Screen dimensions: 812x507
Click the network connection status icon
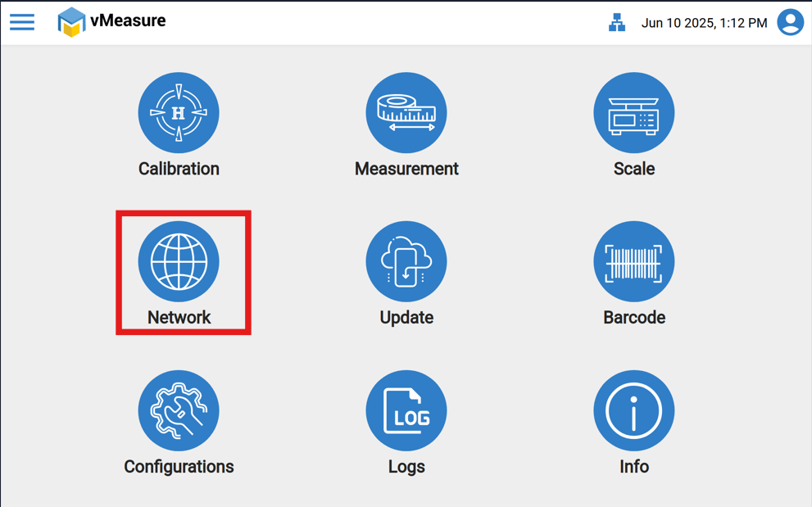(617, 23)
